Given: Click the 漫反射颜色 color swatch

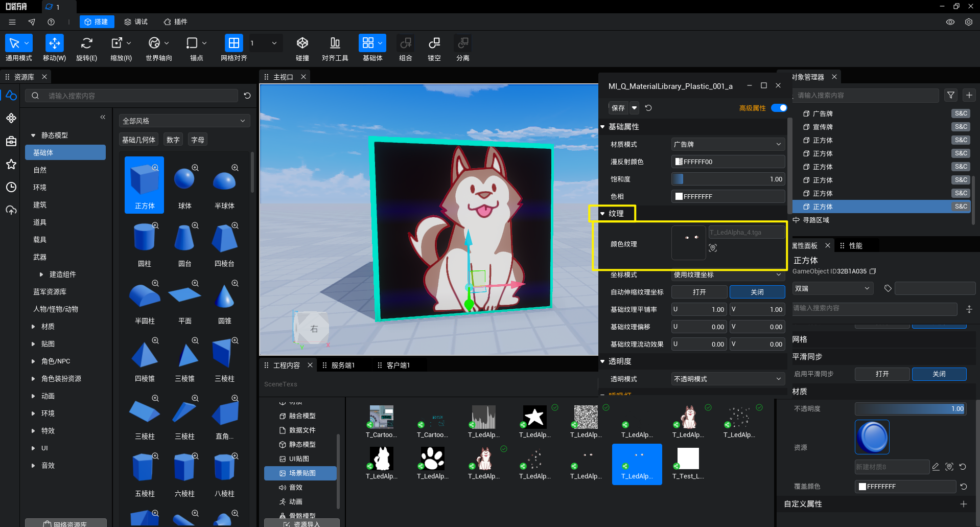Looking at the screenshot, I should coord(679,162).
